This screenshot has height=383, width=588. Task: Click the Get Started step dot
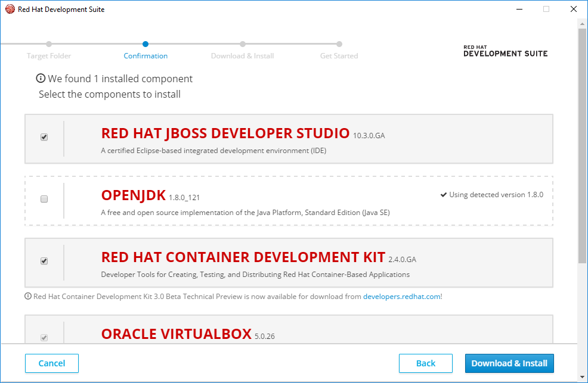339,44
